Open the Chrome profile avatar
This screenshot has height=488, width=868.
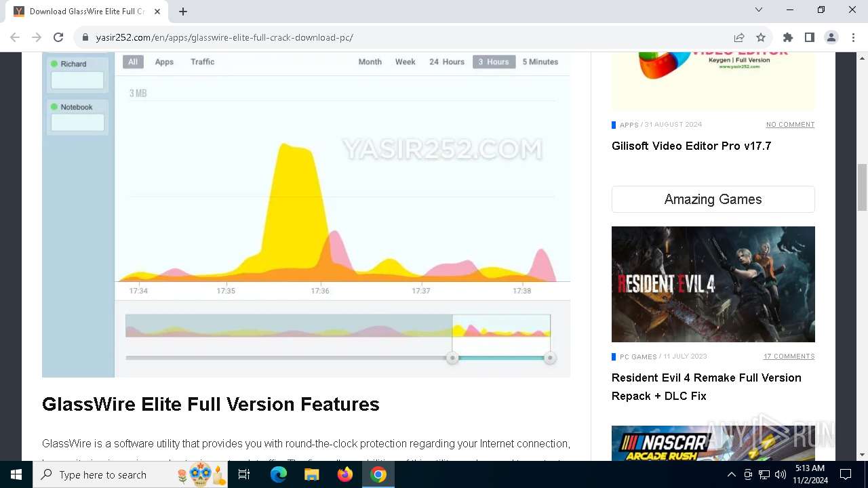[x=831, y=37]
